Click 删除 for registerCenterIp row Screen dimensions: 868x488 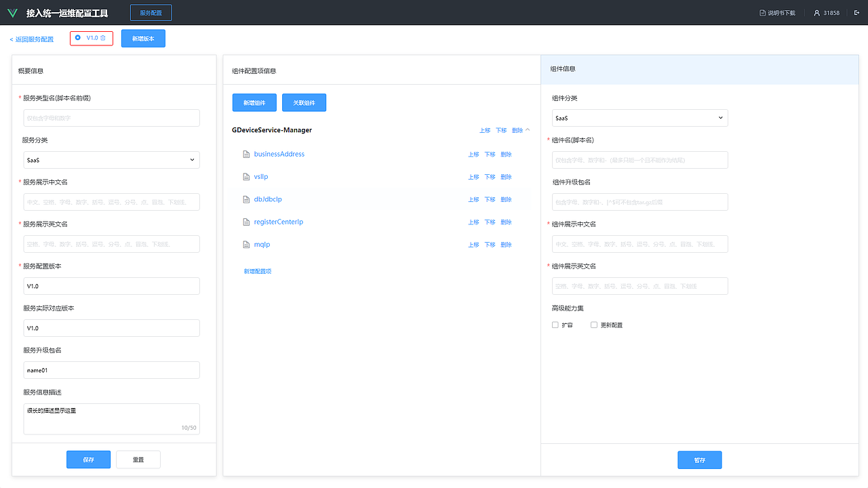pos(506,222)
